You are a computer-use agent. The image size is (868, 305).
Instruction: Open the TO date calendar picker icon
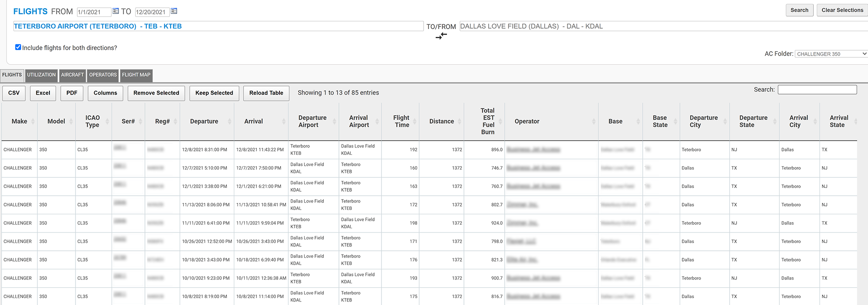click(174, 11)
